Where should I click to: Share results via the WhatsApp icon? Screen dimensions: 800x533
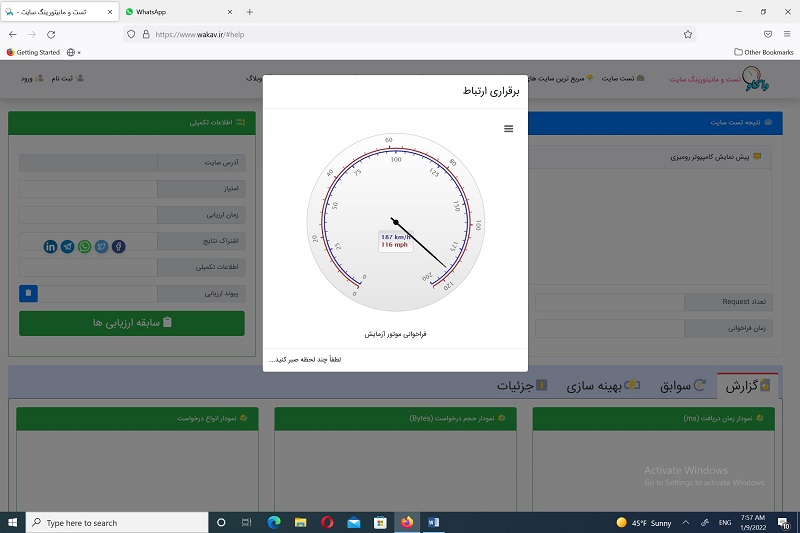pyautogui.click(x=84, y=246)
